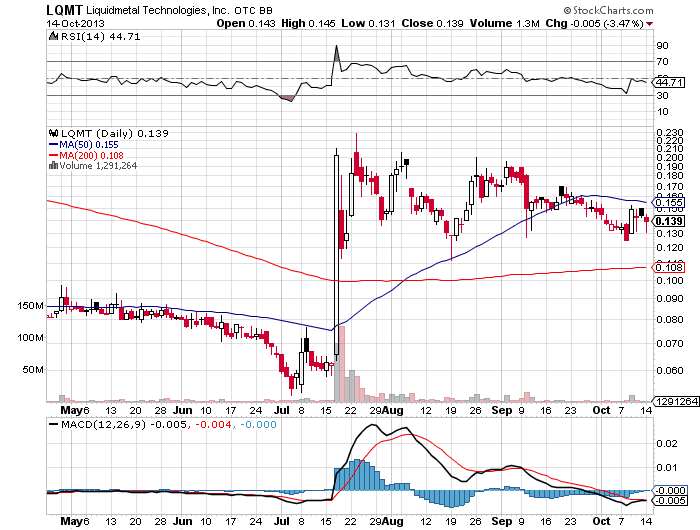Viewport: 700px width, 530px height.
Task: Click the candlestick icon beside LQMT (Daily)
Action: (54, 133)
